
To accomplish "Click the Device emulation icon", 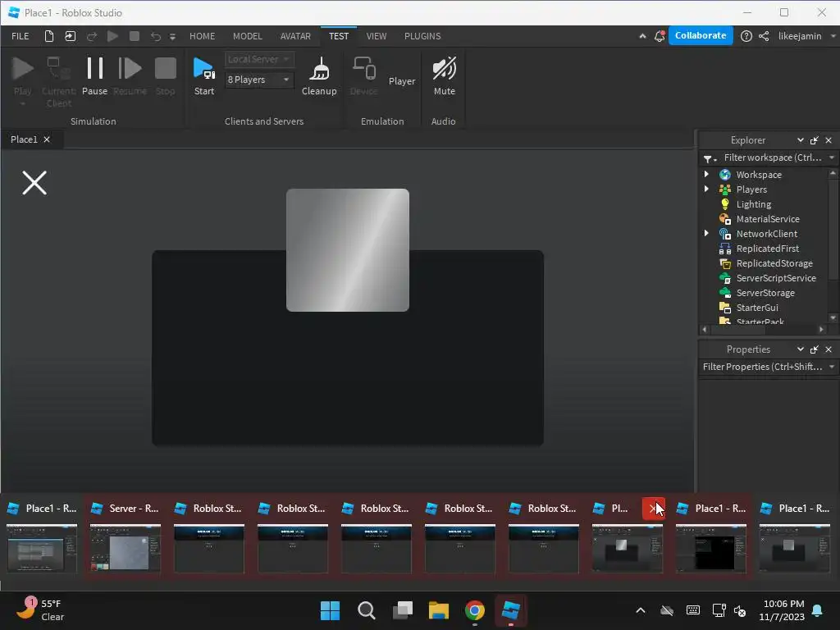I will pos(363,69).
